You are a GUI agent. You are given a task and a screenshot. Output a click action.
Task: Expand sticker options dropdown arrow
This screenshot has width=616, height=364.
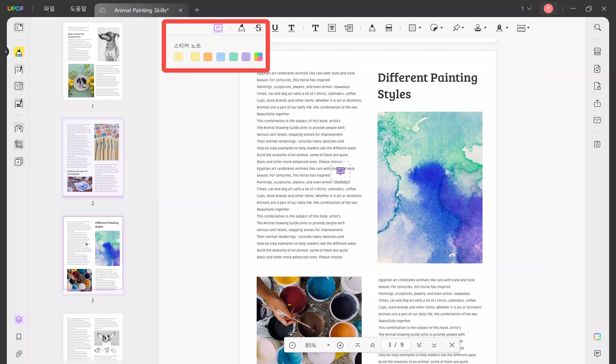(x=442, y=28)
